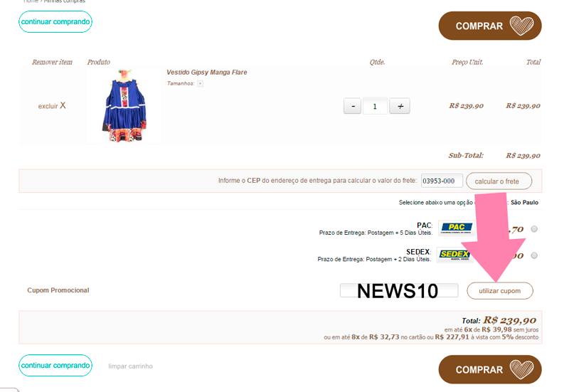Click the 'Sub-Total:' label
Image resolution: width=569 pixels, height=392 pixels.
(466, 156)
